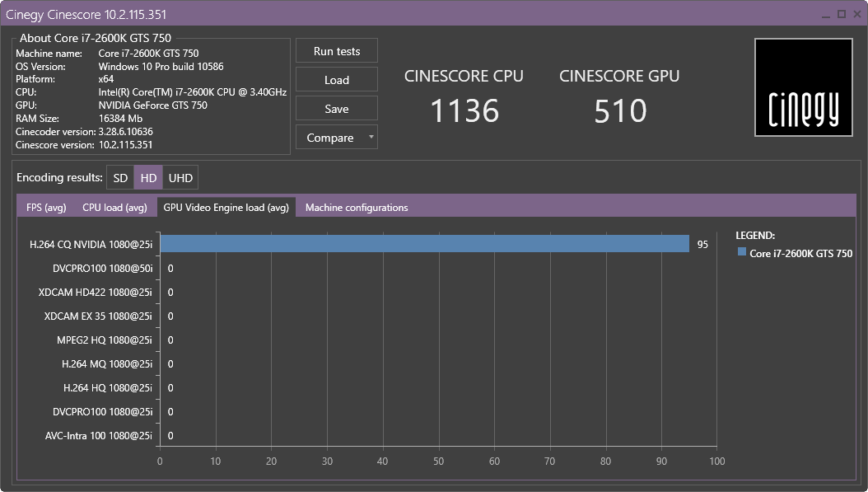Load a saved benchmark result
The image size is (868, 492).
(337, 80)
